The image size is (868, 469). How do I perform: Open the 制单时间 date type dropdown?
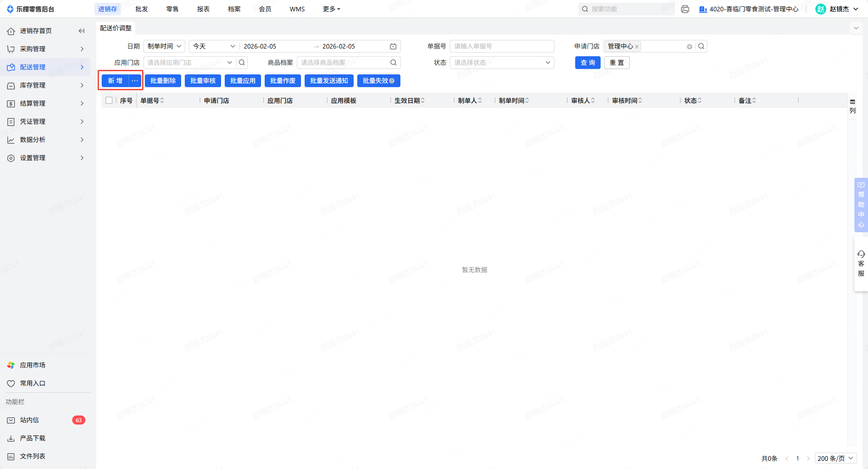point(164,46)
